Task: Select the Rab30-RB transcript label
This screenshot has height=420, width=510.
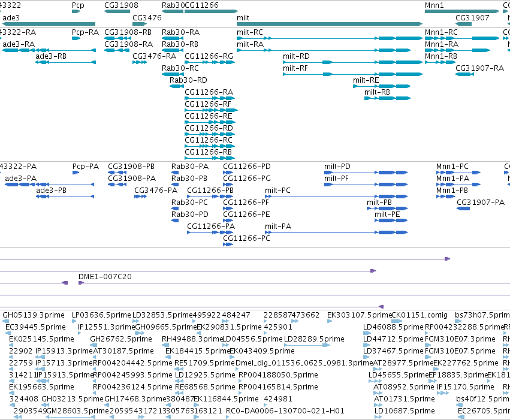Action: (180, 44)
